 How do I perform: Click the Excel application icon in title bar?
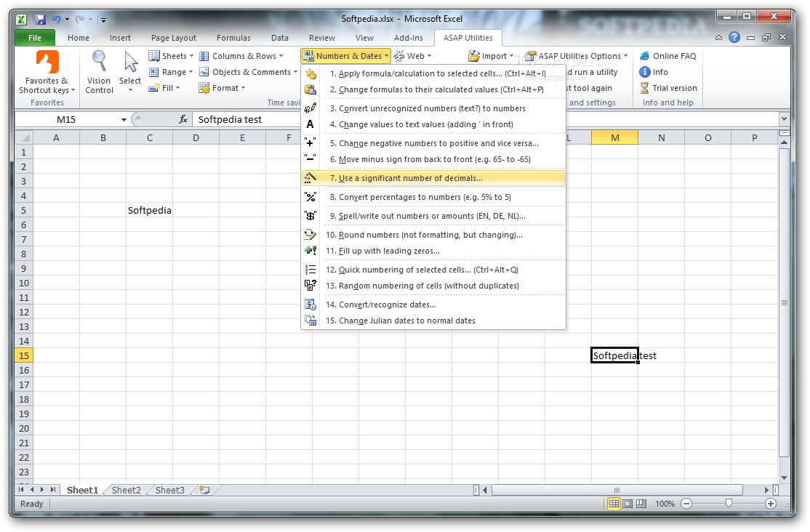pos(21,20)
